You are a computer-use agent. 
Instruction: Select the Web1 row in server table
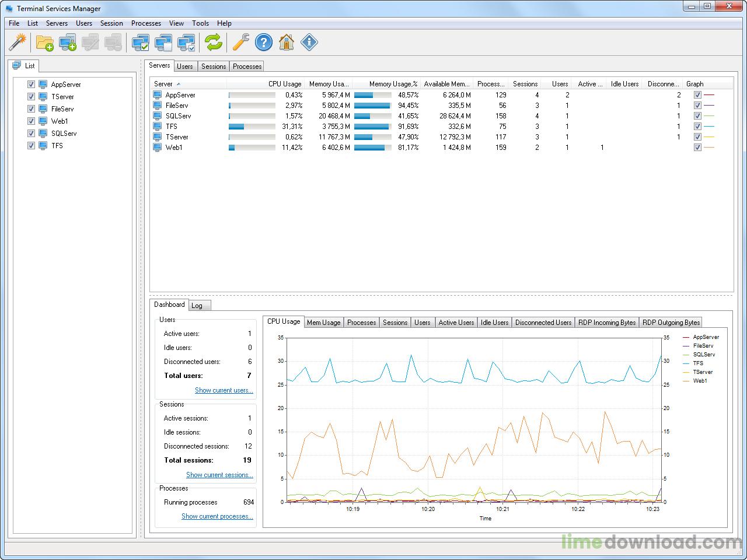[x=441, y=148]
